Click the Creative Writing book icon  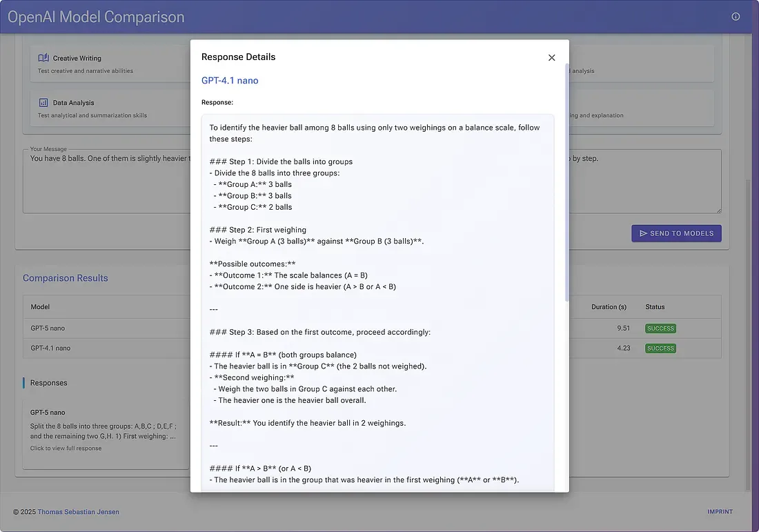[x=43, y=59]
